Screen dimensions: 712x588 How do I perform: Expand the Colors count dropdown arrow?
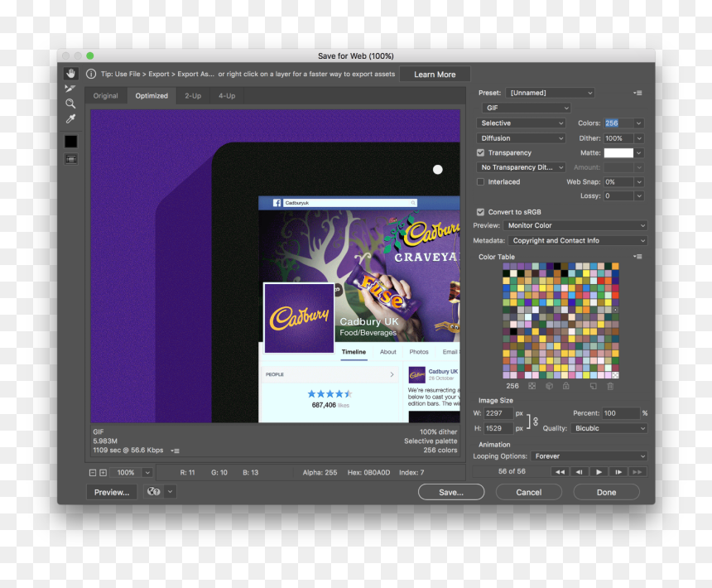coord(639,123)
